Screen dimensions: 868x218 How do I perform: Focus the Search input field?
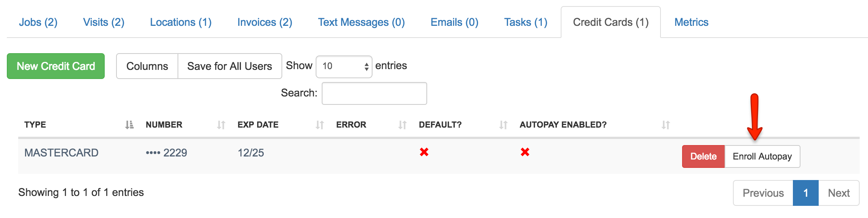(374, 93)
